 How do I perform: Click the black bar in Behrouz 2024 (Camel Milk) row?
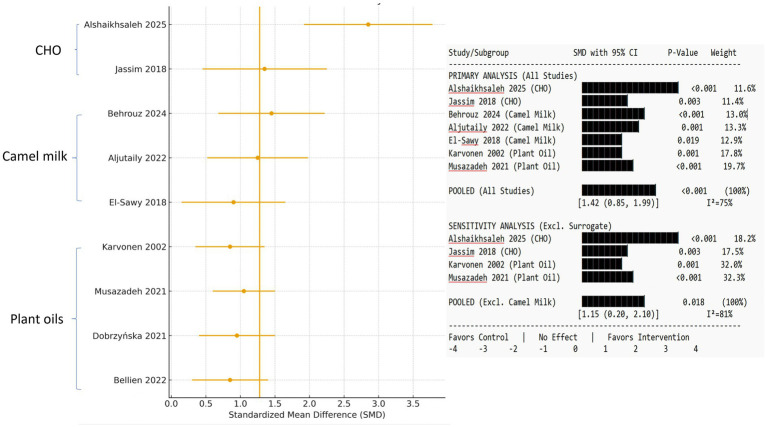613,114
